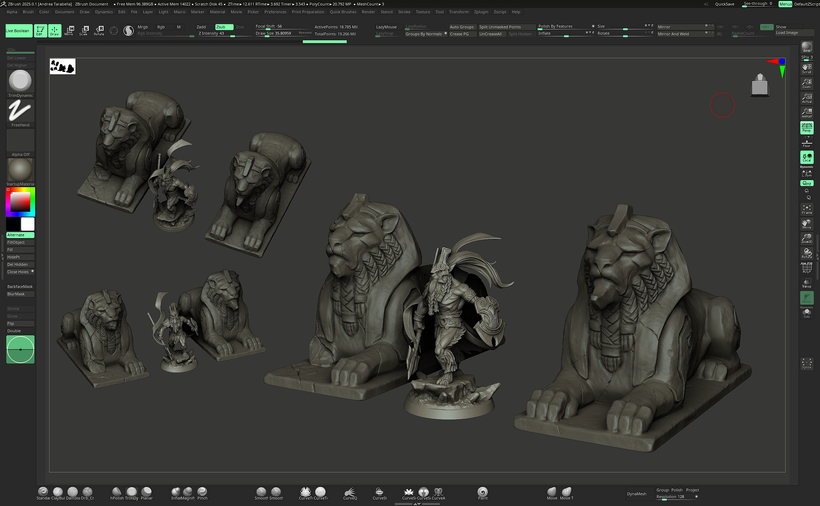The height and width of the screenshot is (506, 820).
Task: Open the StartupMaterial sphere picker
Action: 20,171
